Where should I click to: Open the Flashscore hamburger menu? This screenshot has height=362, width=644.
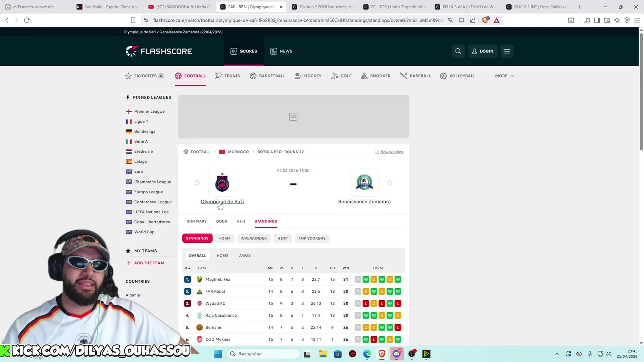coord(507,51)
